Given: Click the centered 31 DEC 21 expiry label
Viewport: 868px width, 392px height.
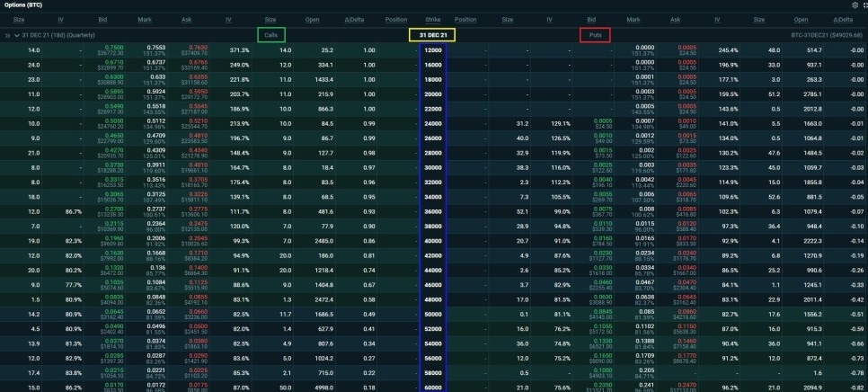Looking at the screenshot, I should [x=432, y=35].
